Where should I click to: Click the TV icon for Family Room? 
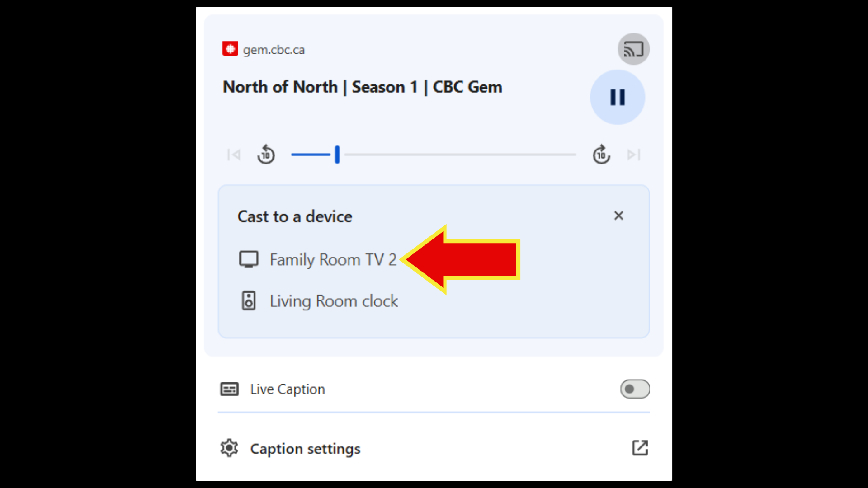coord(249,260)
